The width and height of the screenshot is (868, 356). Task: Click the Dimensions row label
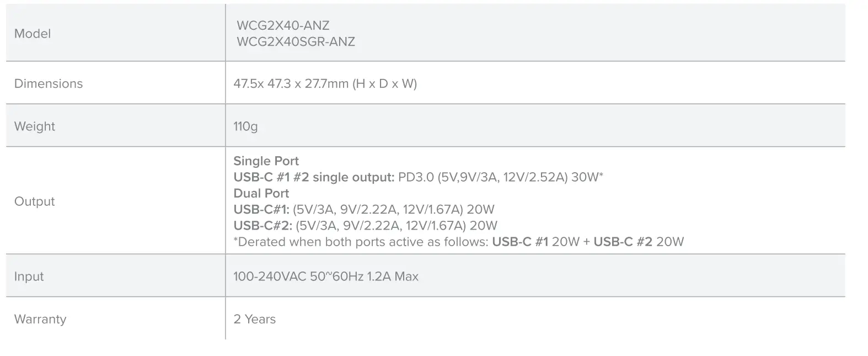(x=49, y=83)
